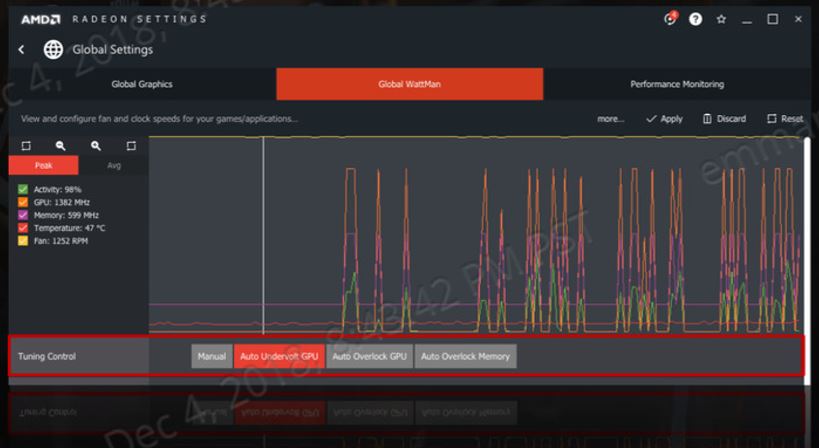
Task: Click the more... option
Action: 611,119
